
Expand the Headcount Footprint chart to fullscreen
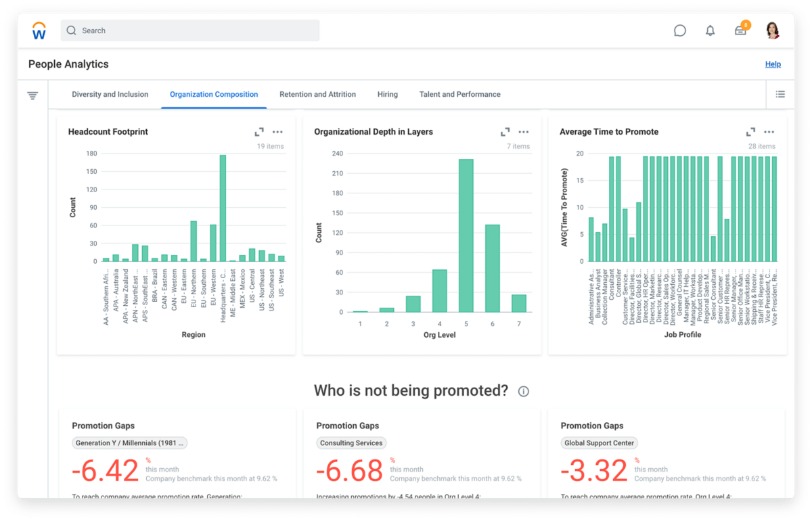tap(259, 132)
